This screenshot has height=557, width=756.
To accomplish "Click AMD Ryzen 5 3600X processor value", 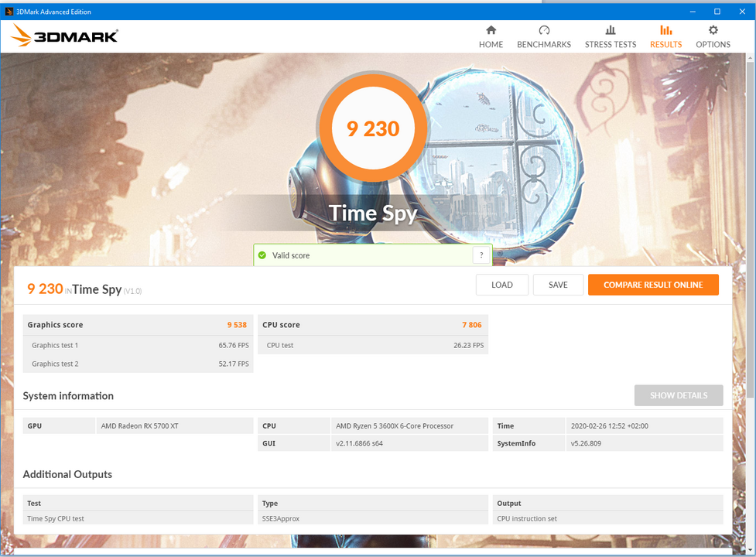I will coord(395,426).
